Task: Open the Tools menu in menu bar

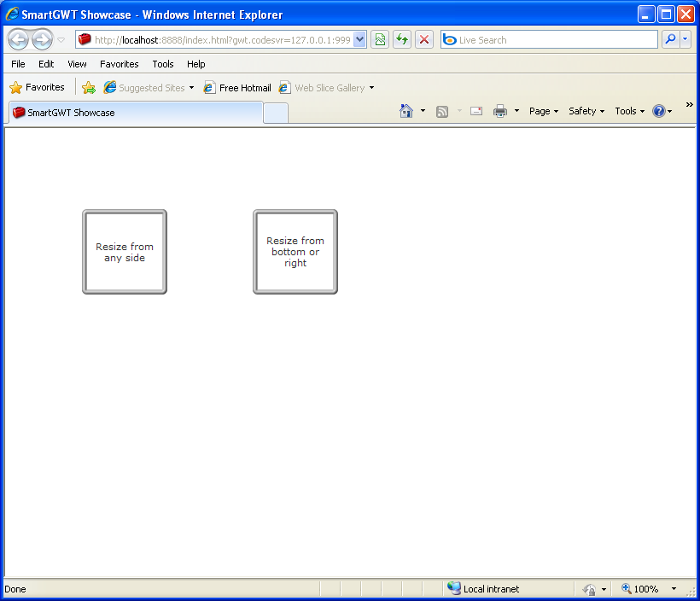Action: [x=163, y=64]
